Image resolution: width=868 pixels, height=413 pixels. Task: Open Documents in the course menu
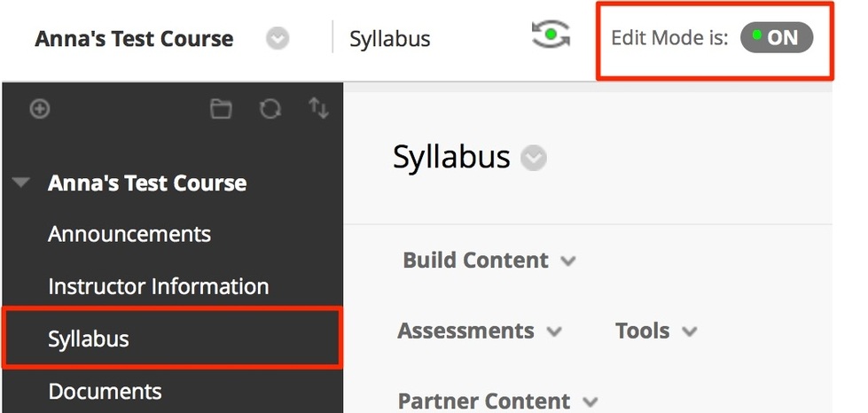(105, 391)
